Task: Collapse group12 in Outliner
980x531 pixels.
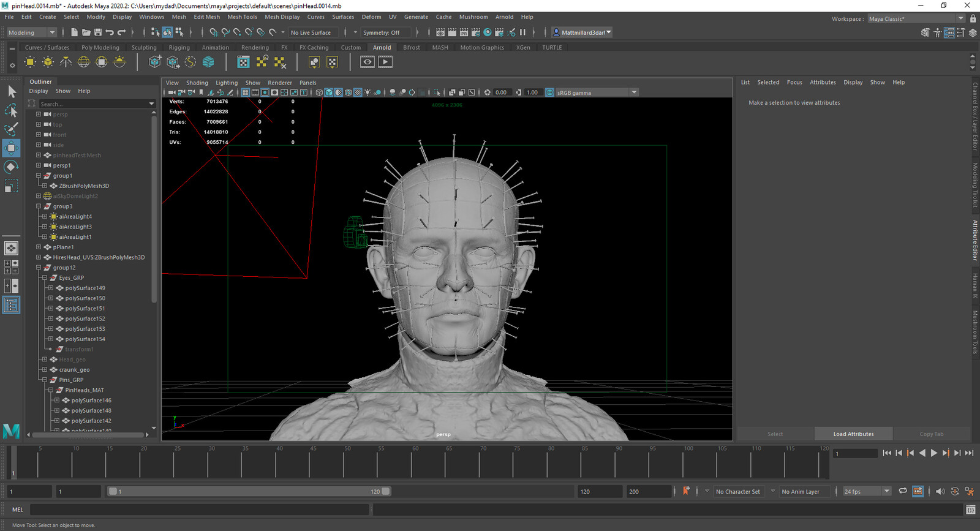Action: (x=39, y=268)
